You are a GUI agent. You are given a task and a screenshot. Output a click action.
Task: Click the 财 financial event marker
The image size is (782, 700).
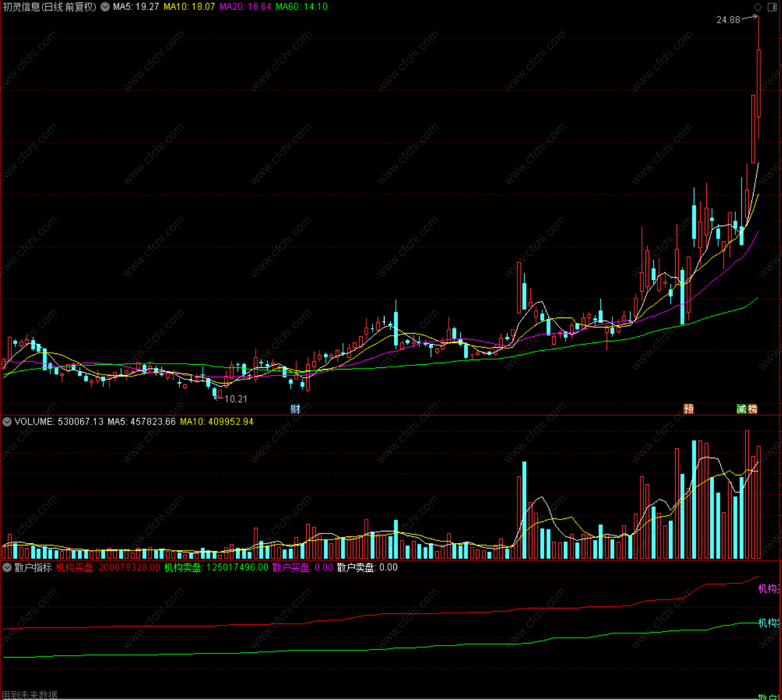[x=295, y=409]
